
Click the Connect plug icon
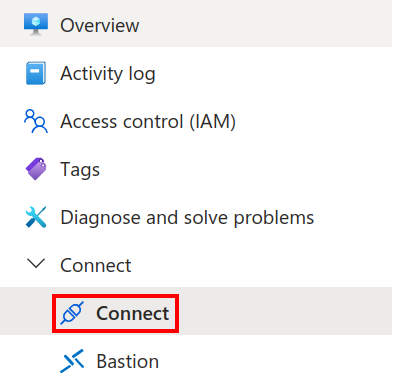(x=72, y=313)
